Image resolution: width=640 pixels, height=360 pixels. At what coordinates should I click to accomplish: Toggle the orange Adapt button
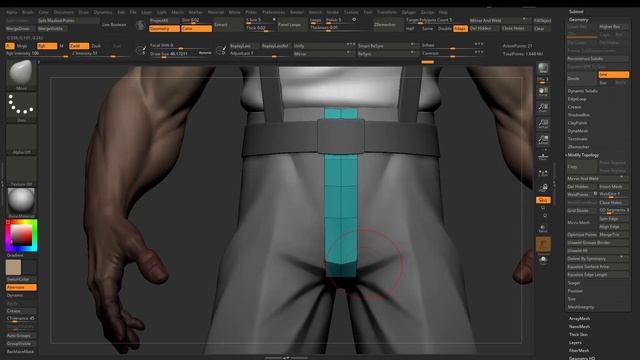(x=460, y=29)
